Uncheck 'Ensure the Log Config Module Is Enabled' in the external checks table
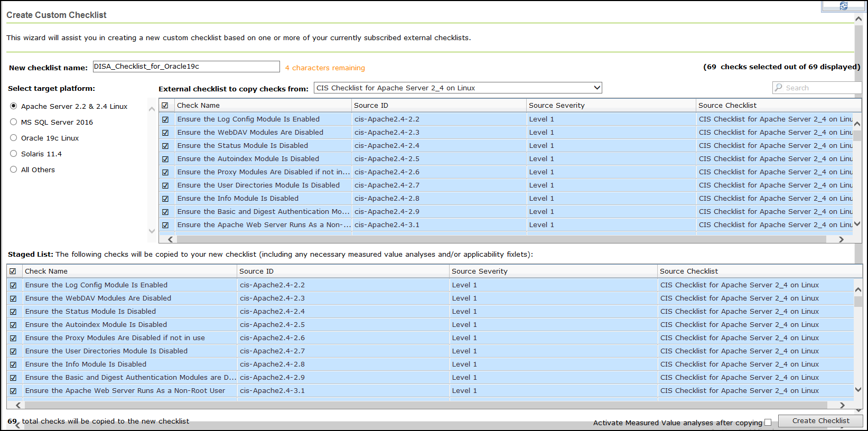868x431 pixels. click(x=165, y=119)
